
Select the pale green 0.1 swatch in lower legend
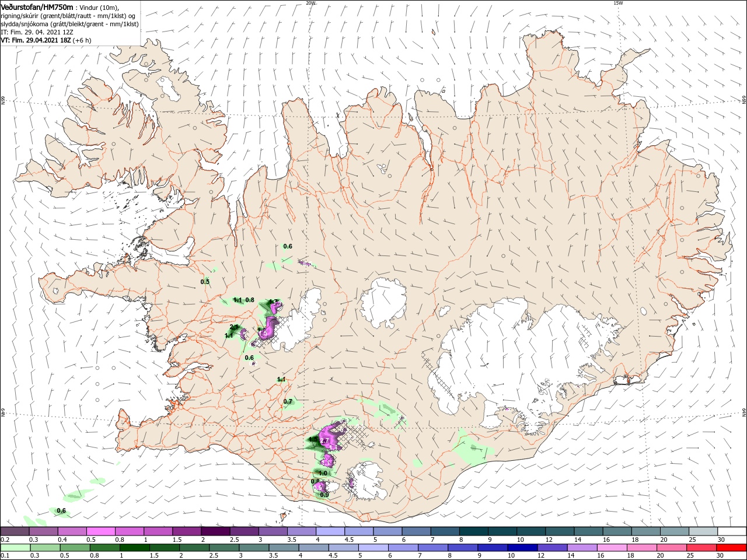pyautogui.click(x=15, y=548)
